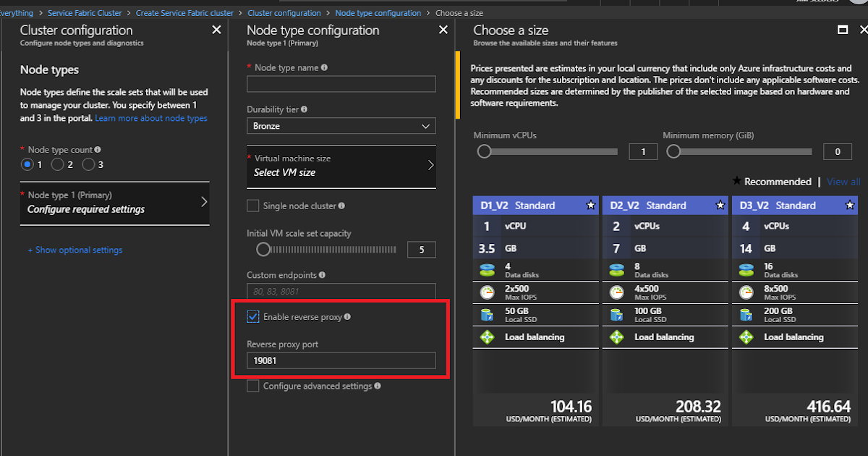The width and height of the screenshot is (868, 456).
Task: Click the Service Fabric Cluster breadcrumb item
Action: (x=85, y=12)
